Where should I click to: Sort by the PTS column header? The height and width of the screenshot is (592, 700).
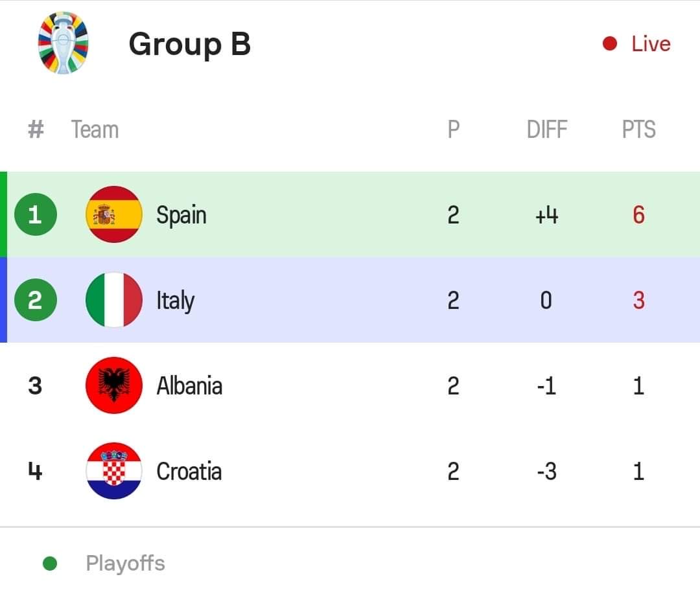[x=638, y=130]
